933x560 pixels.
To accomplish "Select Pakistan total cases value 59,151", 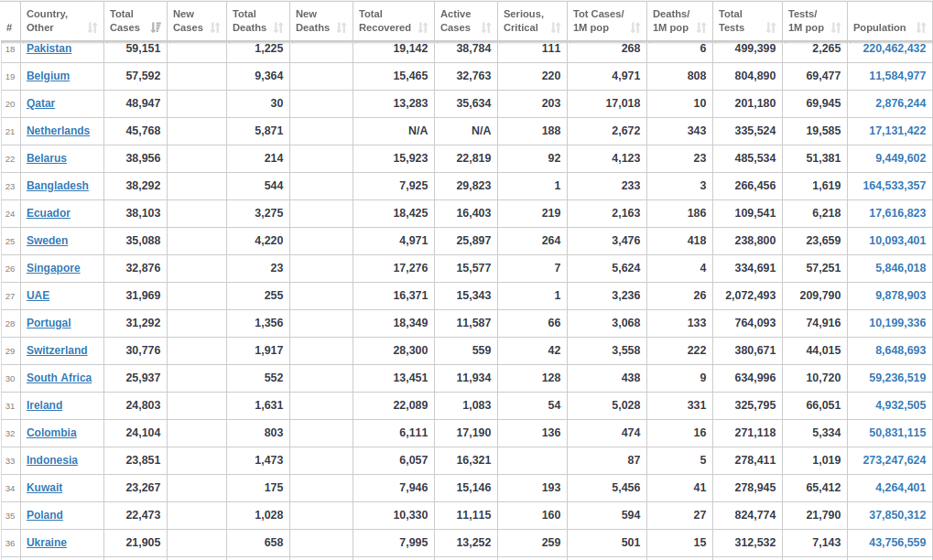I will point(143,48).
